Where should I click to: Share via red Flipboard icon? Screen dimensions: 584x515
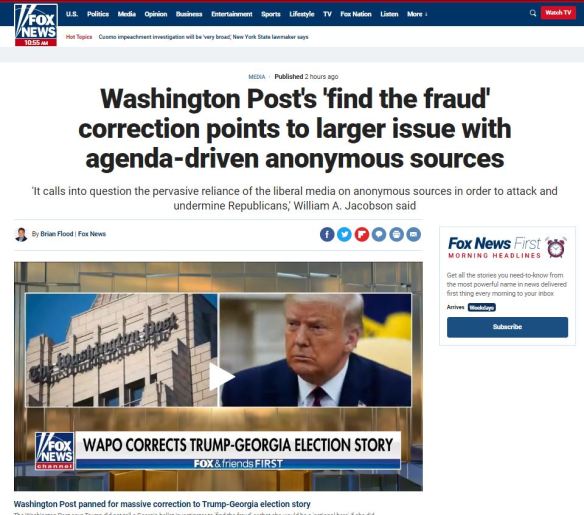click(x=362, y=234)
